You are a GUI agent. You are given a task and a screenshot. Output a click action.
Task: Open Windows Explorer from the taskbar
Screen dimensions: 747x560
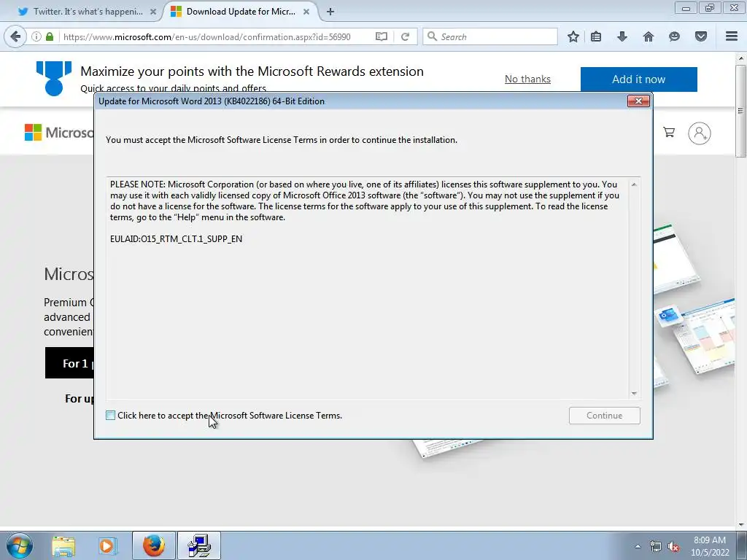point(63,545)
